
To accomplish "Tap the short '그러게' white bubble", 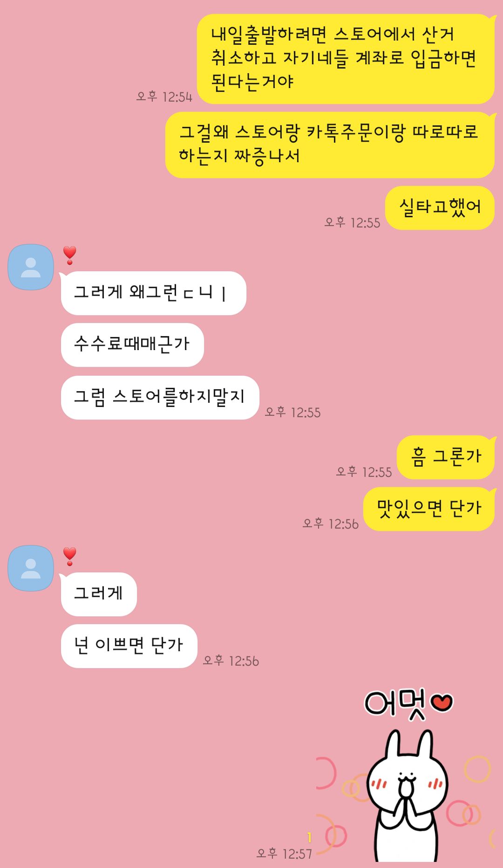I will [x=99, y=594].
